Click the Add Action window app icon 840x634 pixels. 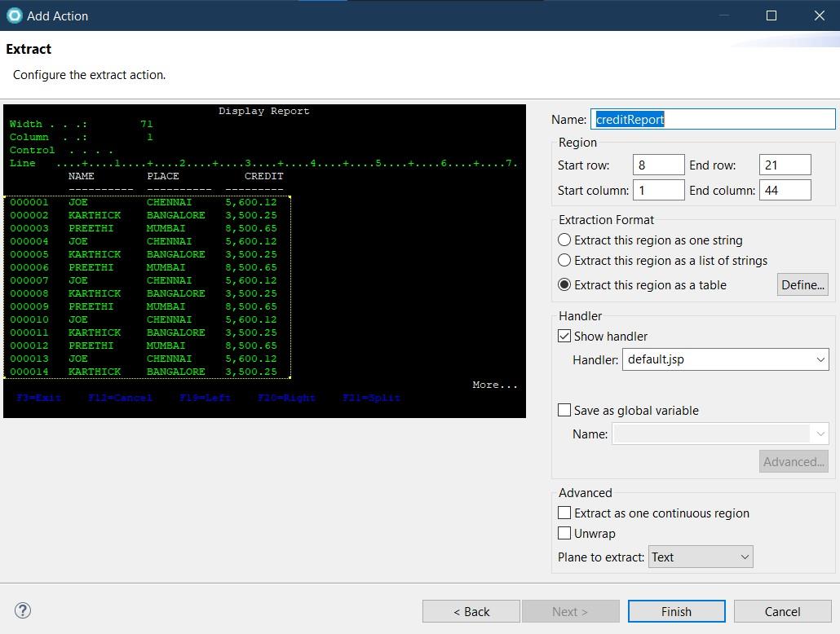pos(15,15)
